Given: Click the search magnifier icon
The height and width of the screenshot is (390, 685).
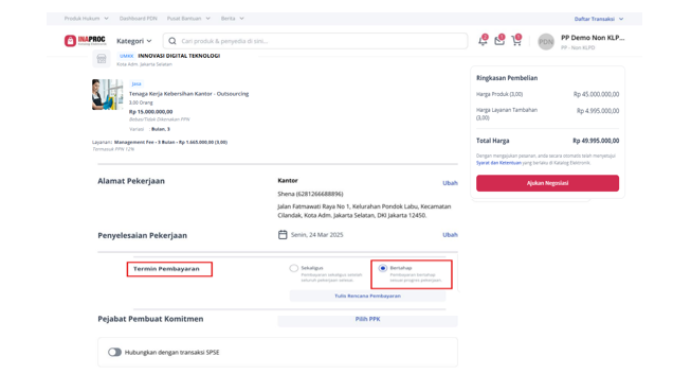Looking at the screenshot, I should point(172,41).
